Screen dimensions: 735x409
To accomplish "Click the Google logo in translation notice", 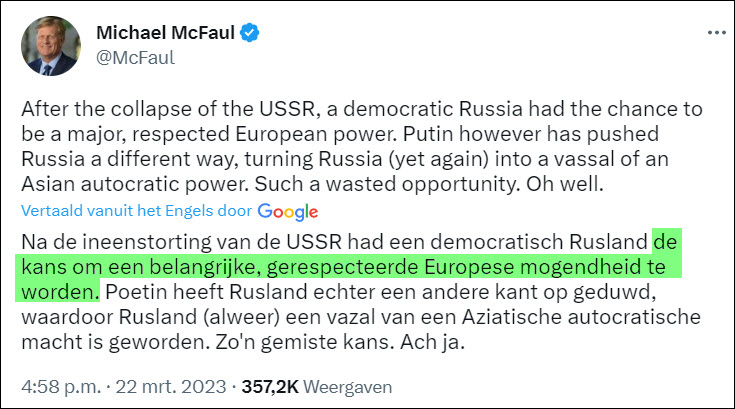I will click(x=287, y=211).
